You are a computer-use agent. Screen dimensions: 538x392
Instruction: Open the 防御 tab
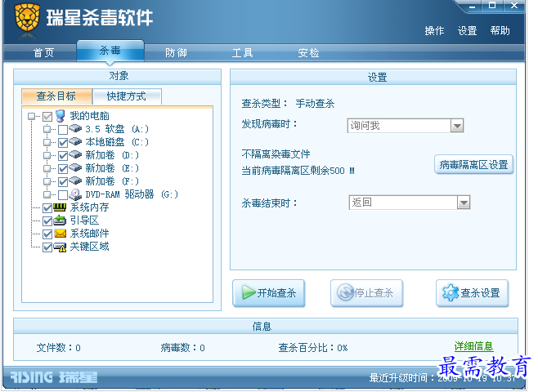click(176, 53)
